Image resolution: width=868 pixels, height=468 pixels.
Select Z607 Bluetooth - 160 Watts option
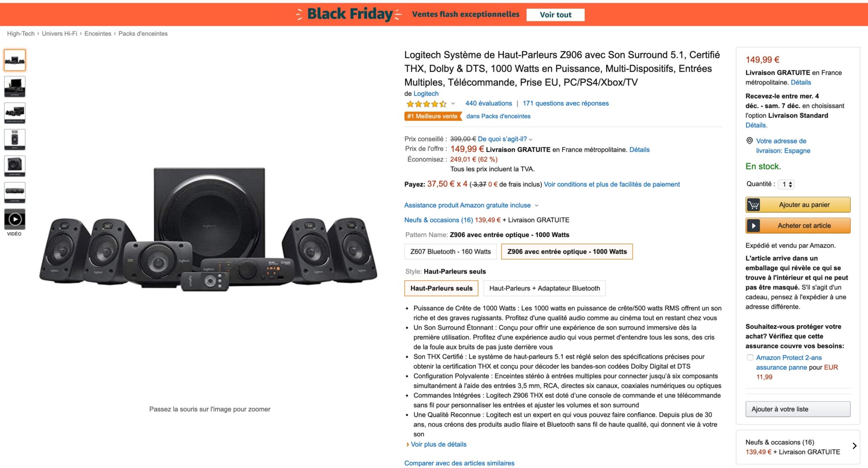tap(450, 252)
